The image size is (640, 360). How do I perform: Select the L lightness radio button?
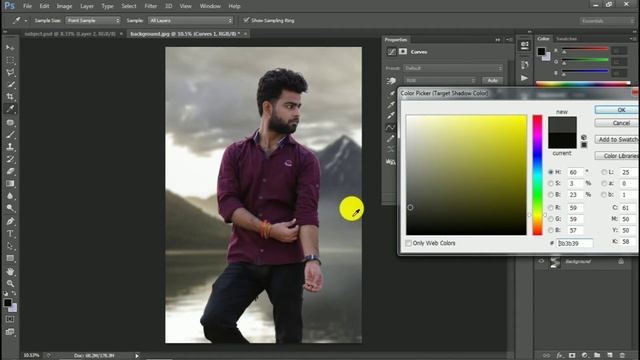pos(604,172)
